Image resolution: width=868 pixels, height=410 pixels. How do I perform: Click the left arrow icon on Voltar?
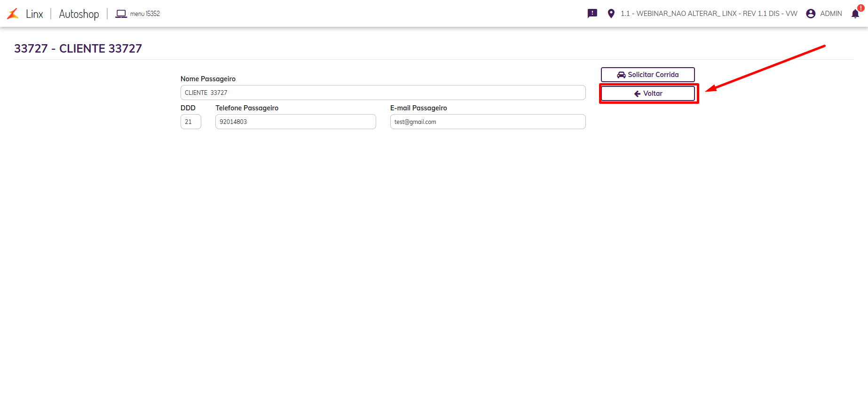637,93
